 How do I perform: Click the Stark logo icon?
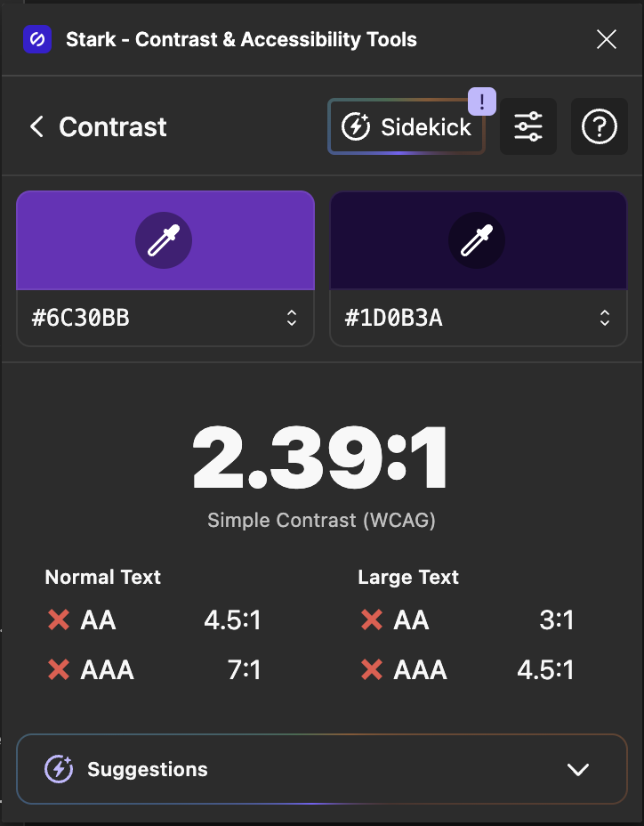37,39
